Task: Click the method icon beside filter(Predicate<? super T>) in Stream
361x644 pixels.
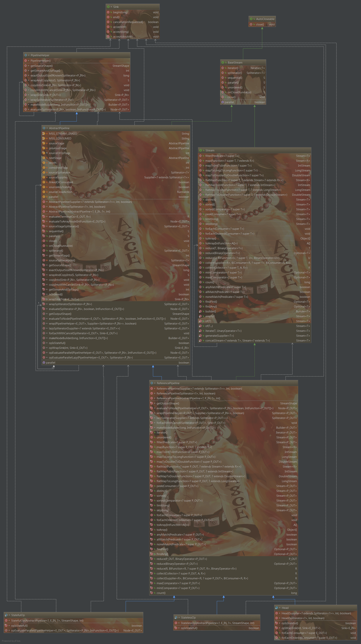Action: [200, 156]
